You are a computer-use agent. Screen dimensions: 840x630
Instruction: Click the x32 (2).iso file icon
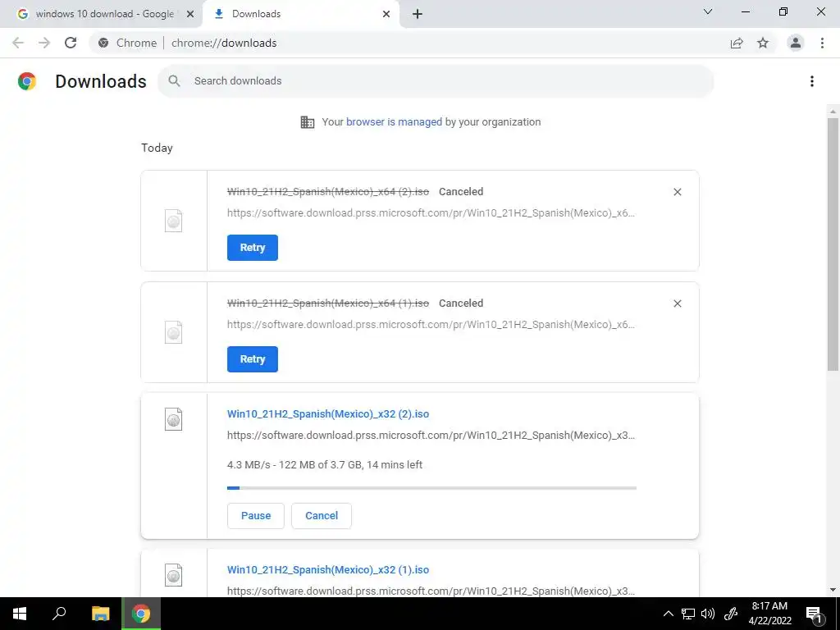pyautogui.click(x=174, y=419)
